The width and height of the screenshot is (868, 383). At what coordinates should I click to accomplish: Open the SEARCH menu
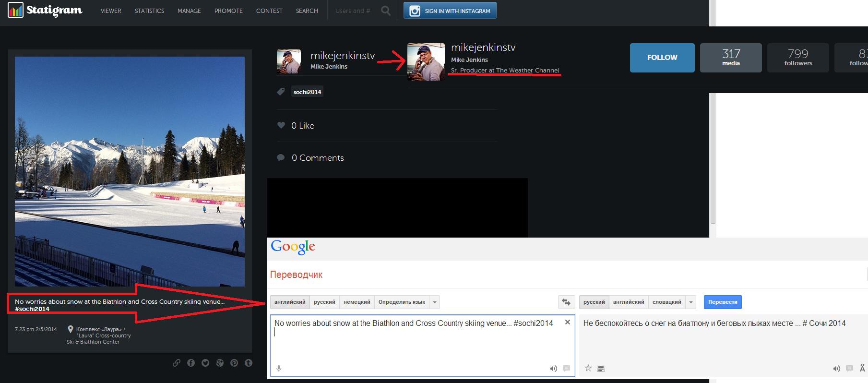(307, 11)
